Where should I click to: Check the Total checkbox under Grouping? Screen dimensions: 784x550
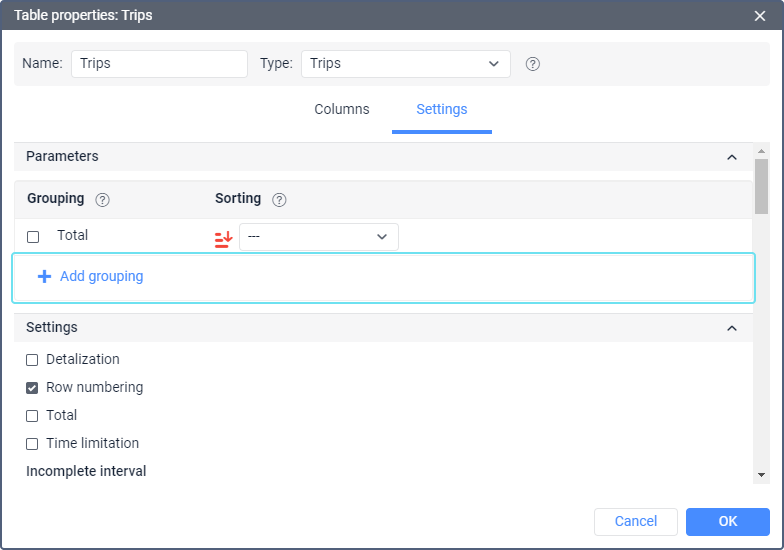tap(33, 237)
